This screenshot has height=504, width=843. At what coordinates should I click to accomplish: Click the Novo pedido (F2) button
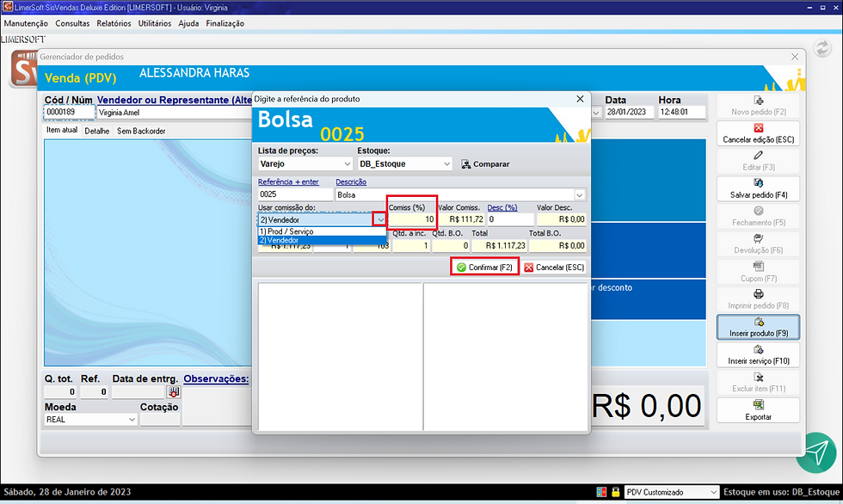click(758, 106)
